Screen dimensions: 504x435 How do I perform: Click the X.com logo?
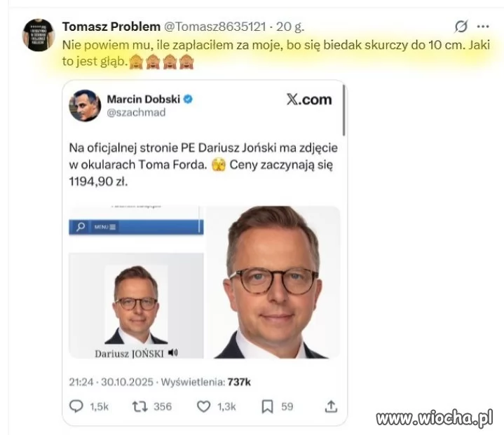(309, 99)
